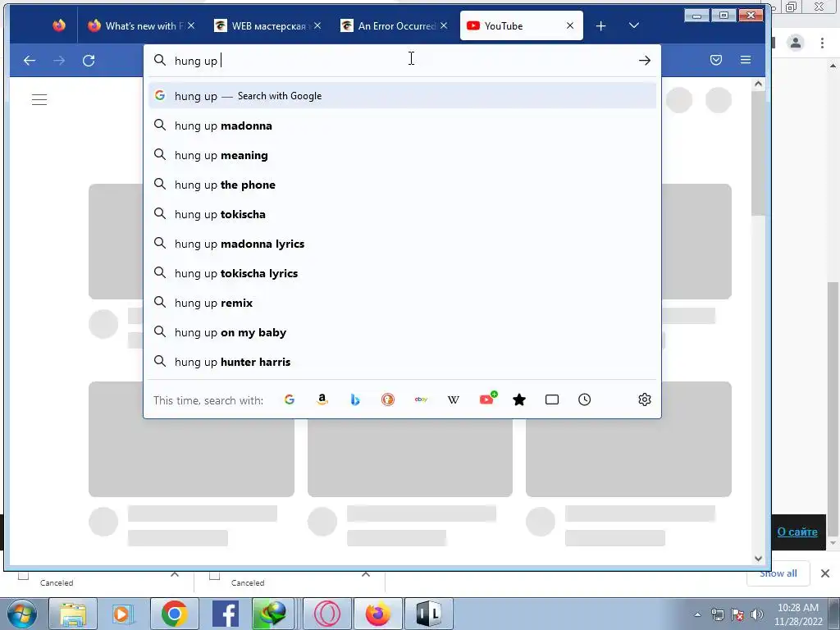840x630 pixels.
Task: Select hung up — Search with Google
Action: (402, 96)
